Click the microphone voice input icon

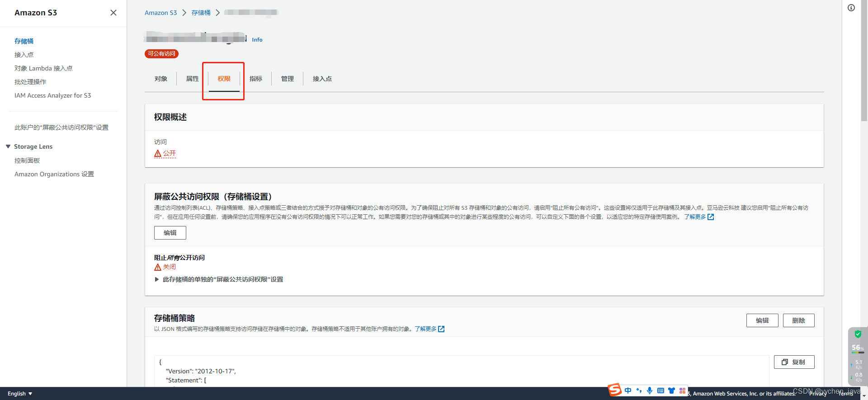[650, 391]
